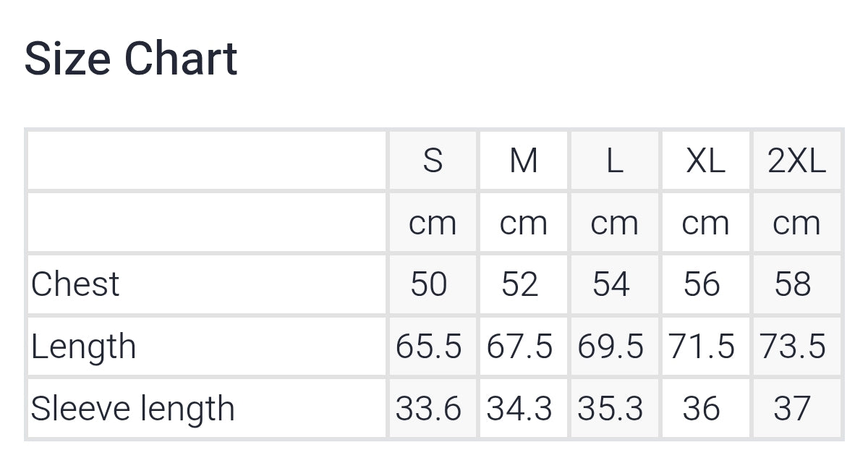Click sleeve length value 36 for XL
The height and width of the screenshot is (471, 868).
[x=701, y=409]
